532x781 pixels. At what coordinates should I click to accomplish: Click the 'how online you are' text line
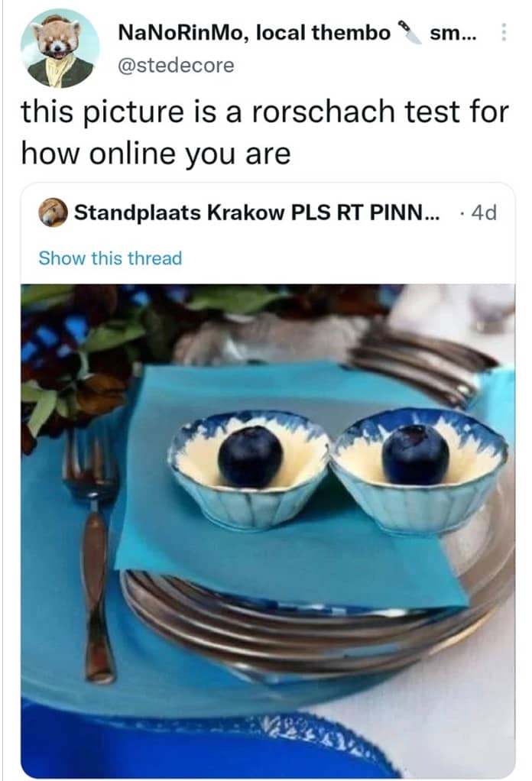(156, 154)
